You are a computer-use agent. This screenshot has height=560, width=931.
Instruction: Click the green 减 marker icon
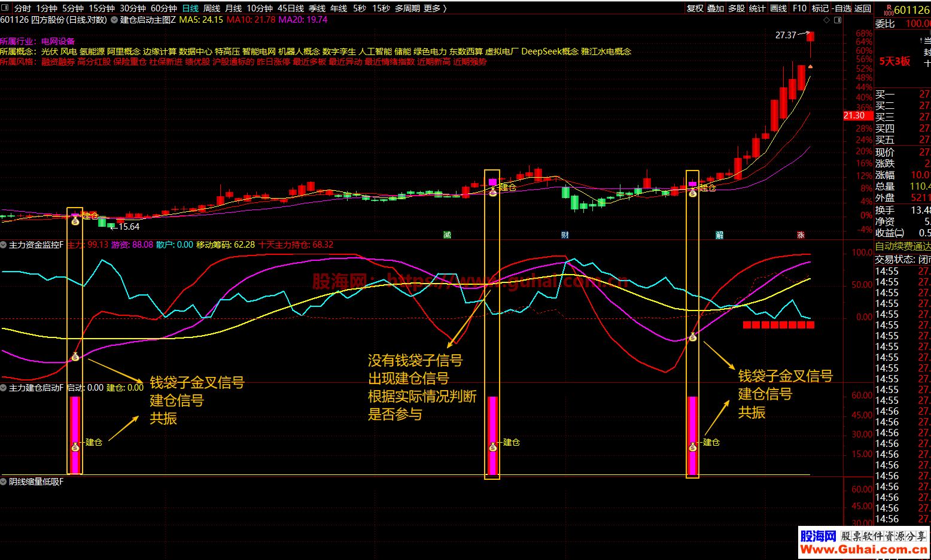[x=447, y=235]
